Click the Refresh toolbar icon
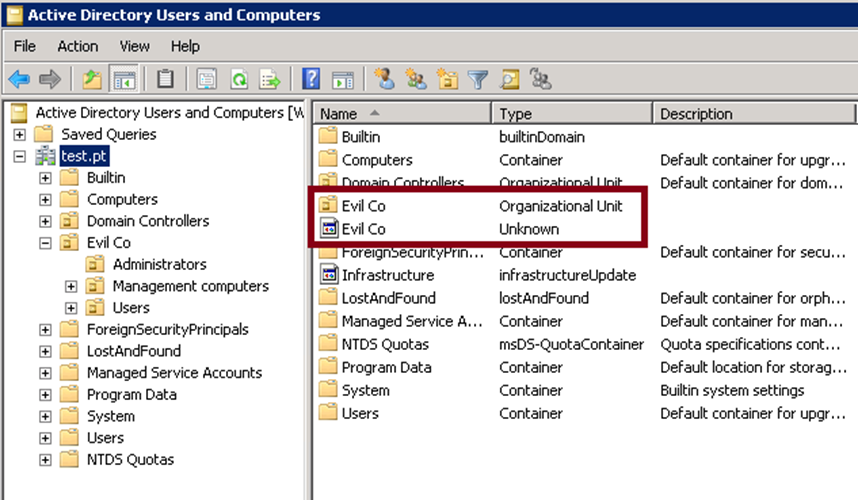Image resolution: width=858 pixels, height=500 pixels. pos(239,79)
